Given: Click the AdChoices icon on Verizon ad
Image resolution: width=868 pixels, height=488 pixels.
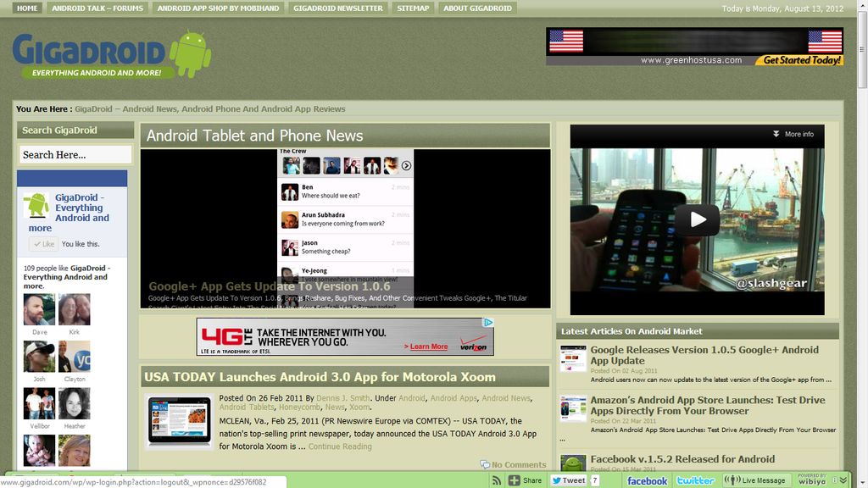Looking at the screenshot, I should coord(488,323).
